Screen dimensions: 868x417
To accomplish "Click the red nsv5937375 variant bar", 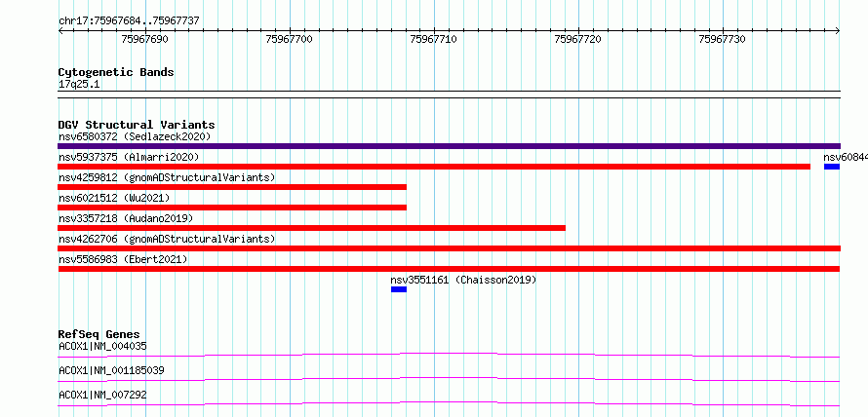I will pos(434,167).
